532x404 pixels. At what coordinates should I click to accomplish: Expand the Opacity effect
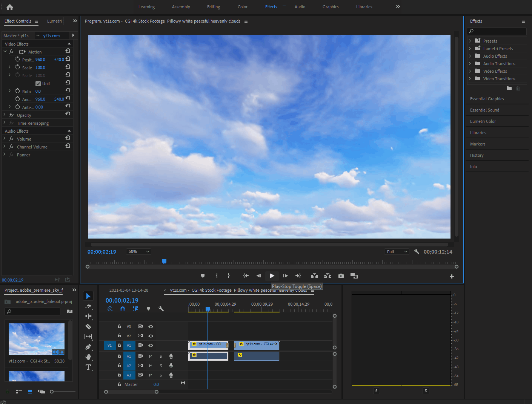coord(5,115)
